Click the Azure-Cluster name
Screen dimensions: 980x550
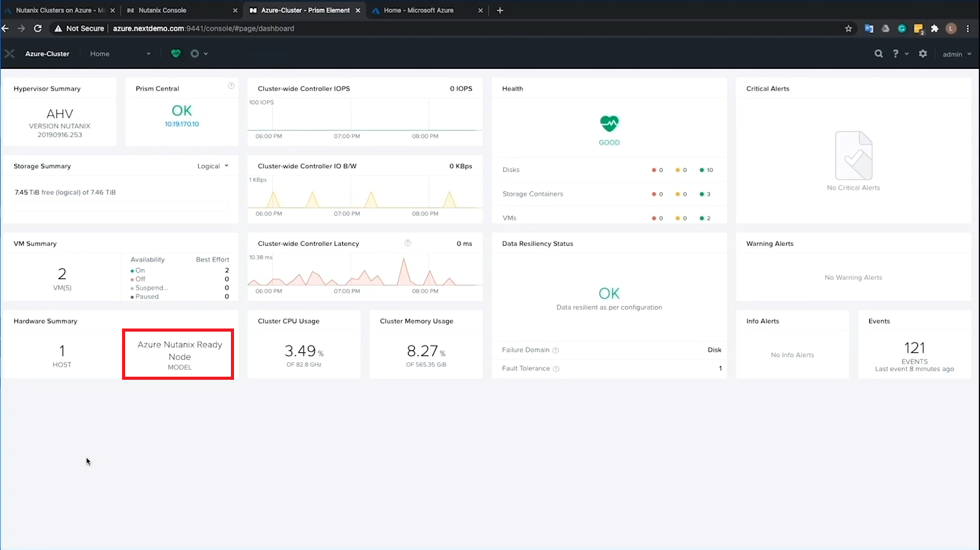(47, 54)
